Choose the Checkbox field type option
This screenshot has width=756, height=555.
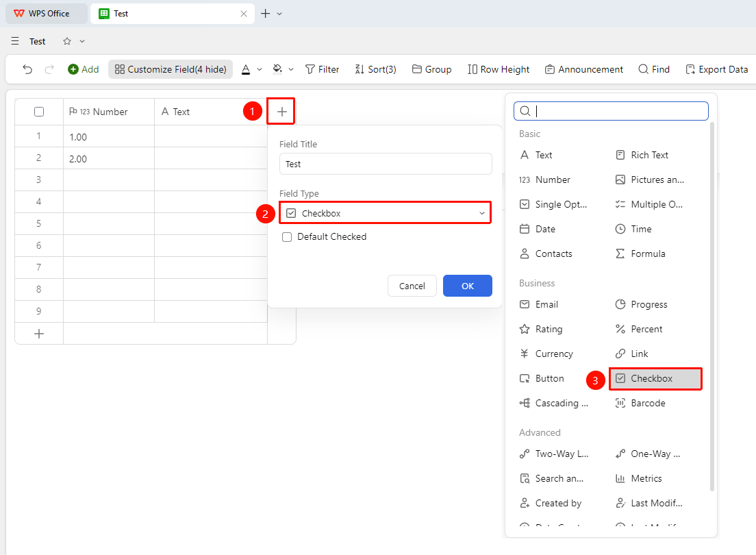coord(656,378)
